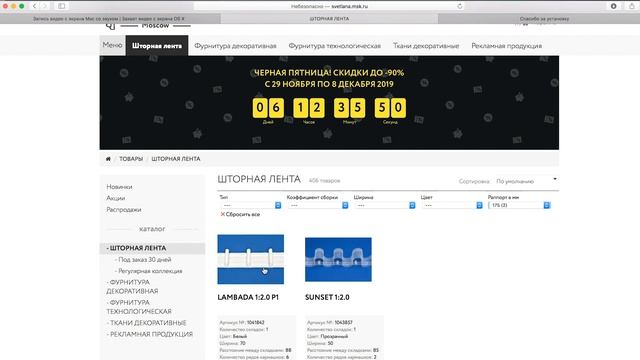Viewport: 640px width, 360px height.
Task: Open Рекламная продукция in top nav
Action: [507, 46]
